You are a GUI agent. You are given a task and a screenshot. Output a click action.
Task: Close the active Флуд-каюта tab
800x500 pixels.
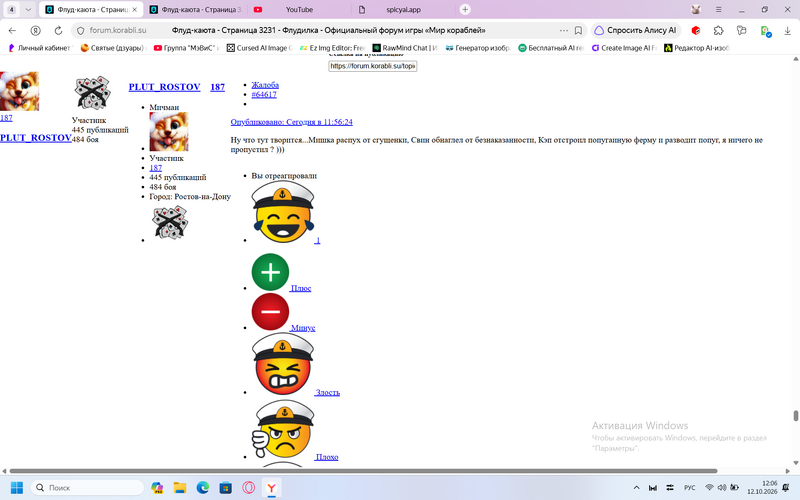point(135,10)
